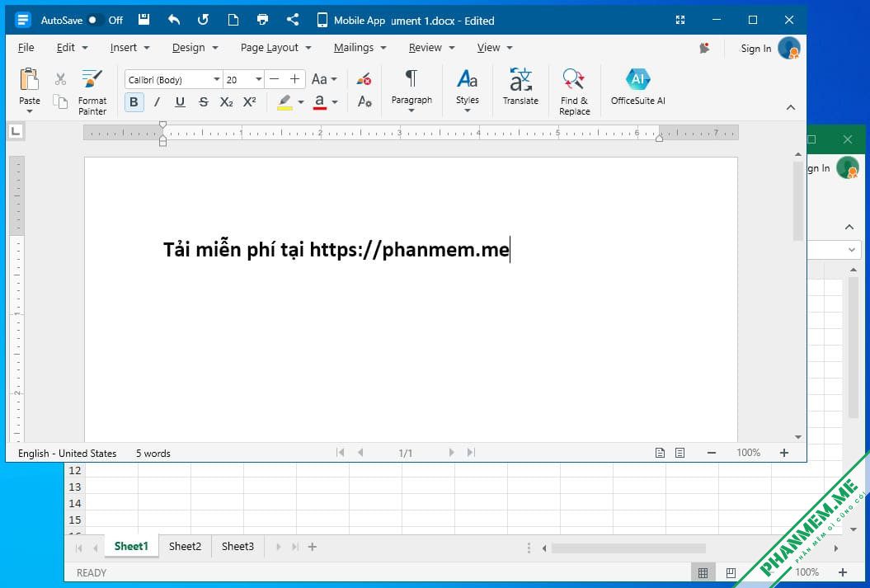870x588 pixels.
Task: Click the 5 words count
Action: pos(153,454)
